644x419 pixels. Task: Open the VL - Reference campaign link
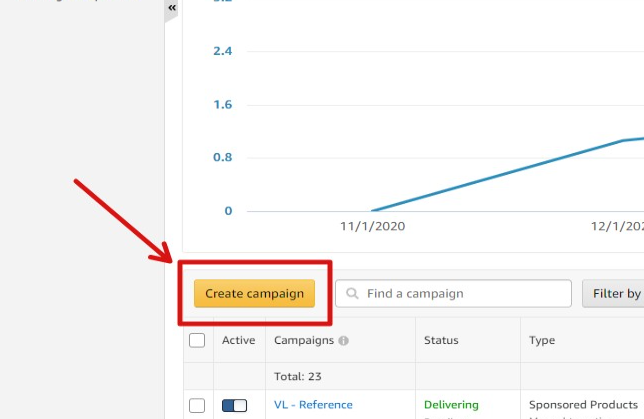pyautogui.click(x=313, y=405)
